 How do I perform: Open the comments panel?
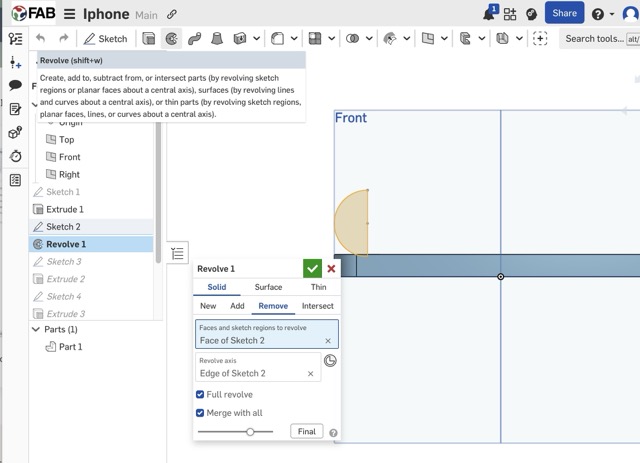[16, 85]
